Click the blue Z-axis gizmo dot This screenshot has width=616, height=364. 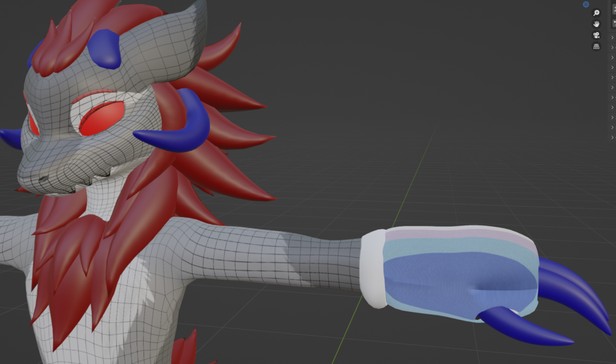click(586, 4)
